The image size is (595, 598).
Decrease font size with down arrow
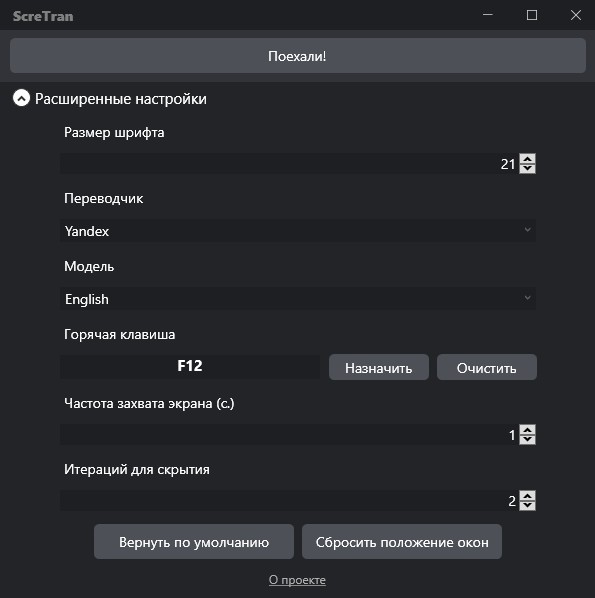tap(527, 169)
